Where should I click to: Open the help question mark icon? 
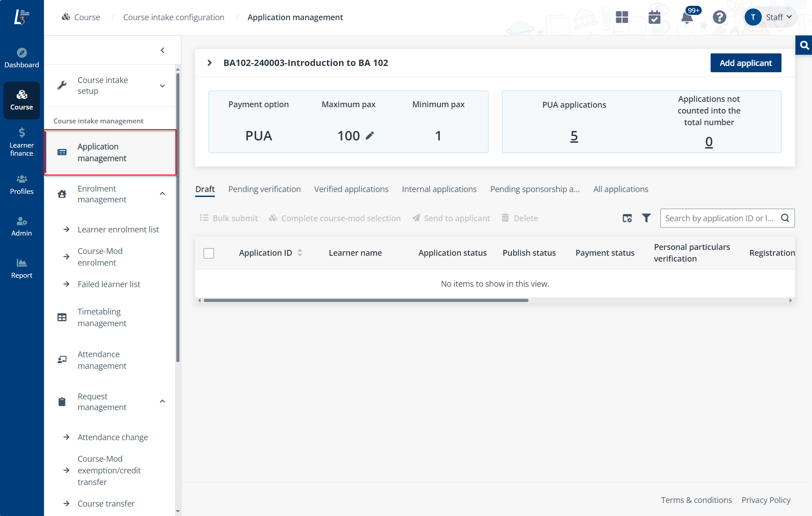[x=719, y=17]
